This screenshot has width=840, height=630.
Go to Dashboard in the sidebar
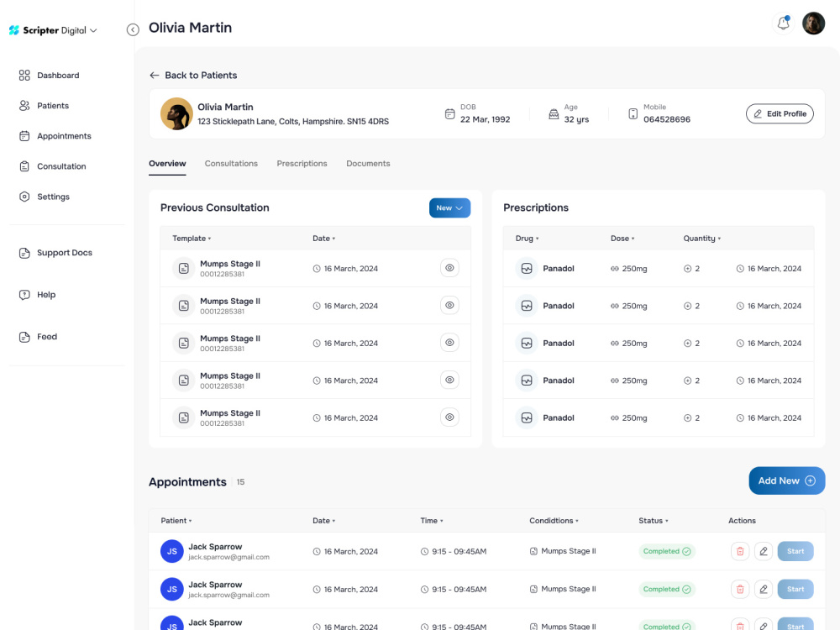(49, 76)
